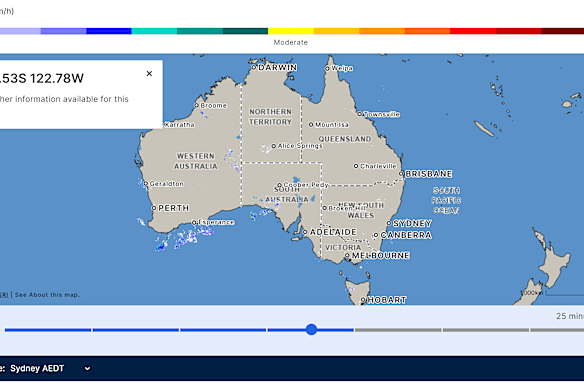The height and width of the screenshot is (389, 584).
Task: Click the Weipa town marker
Action: [327, 68]
